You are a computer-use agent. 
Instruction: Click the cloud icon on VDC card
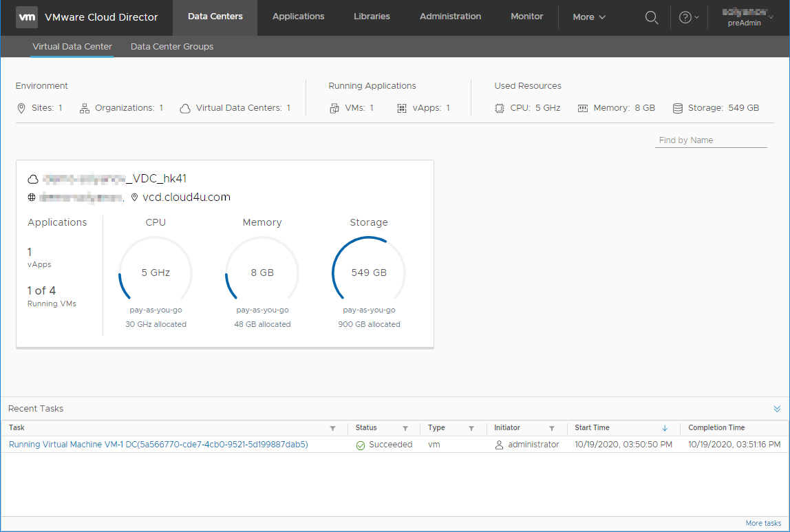coord(33,179)
